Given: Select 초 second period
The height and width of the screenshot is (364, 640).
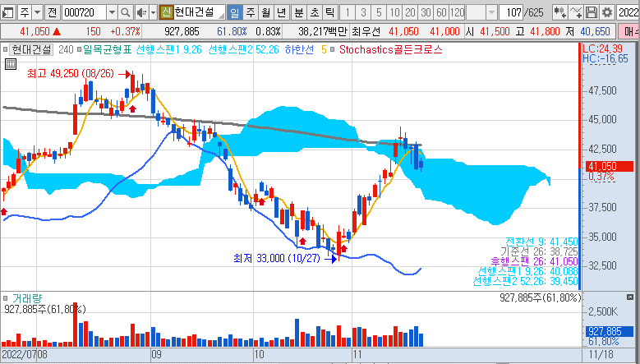Looking at the screenshot, I should 315,12.
